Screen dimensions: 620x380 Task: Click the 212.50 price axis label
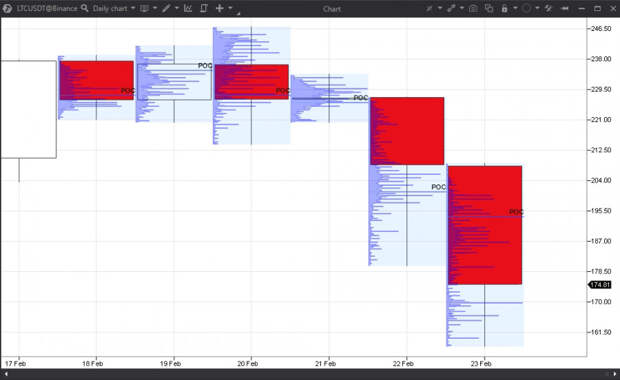tap(601, 150)
